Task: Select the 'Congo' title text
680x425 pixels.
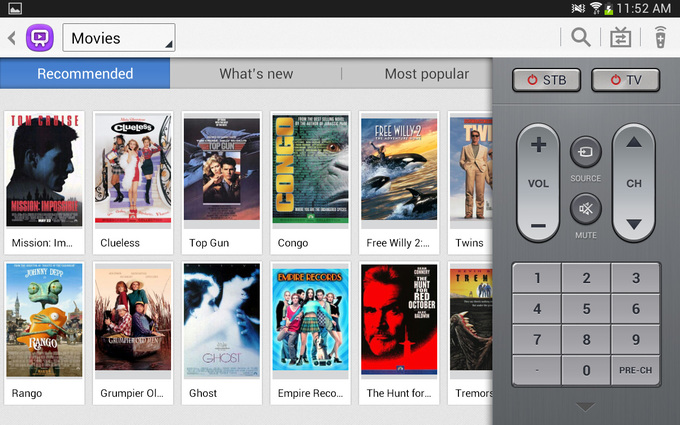Action: 293,243
